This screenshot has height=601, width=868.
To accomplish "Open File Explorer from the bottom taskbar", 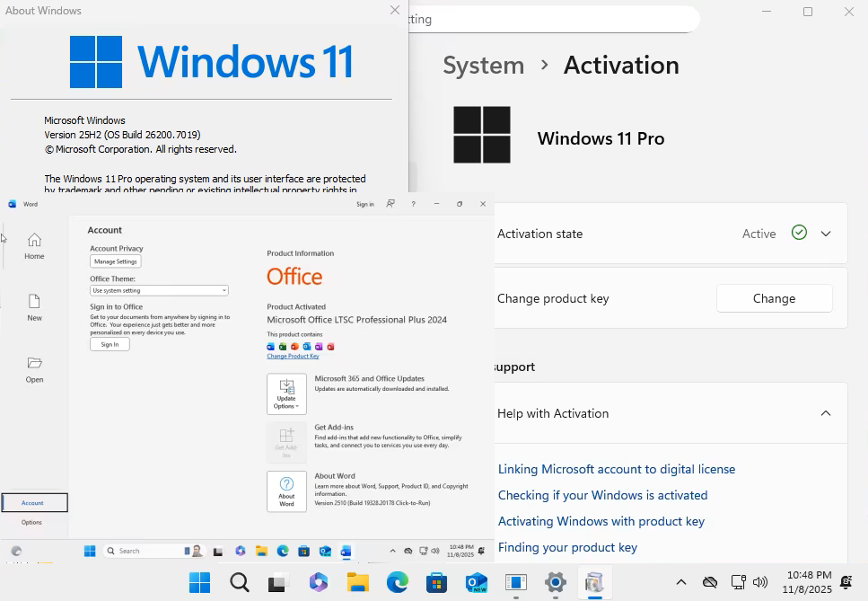I will pyautogui.click(x=358, y=583).
